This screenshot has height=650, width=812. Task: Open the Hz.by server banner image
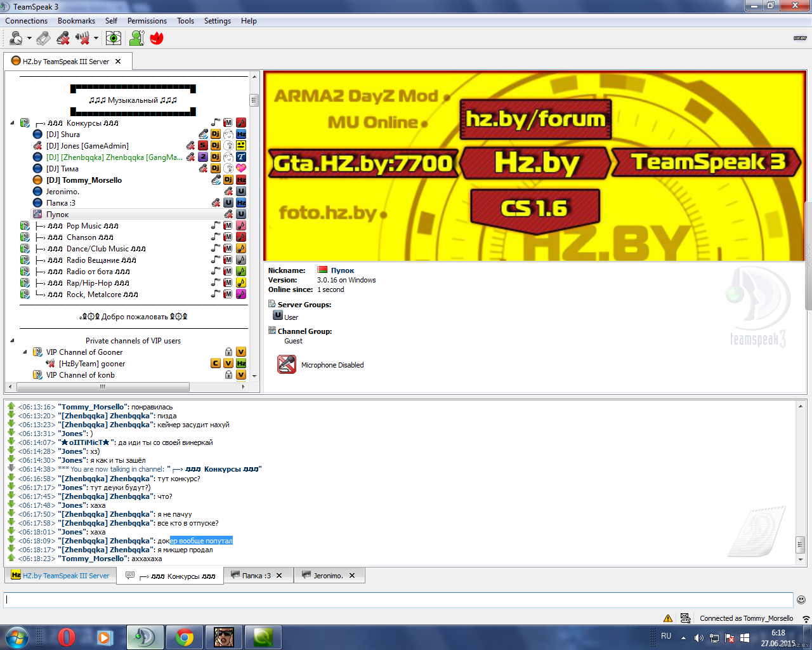(x=535, y=166)
